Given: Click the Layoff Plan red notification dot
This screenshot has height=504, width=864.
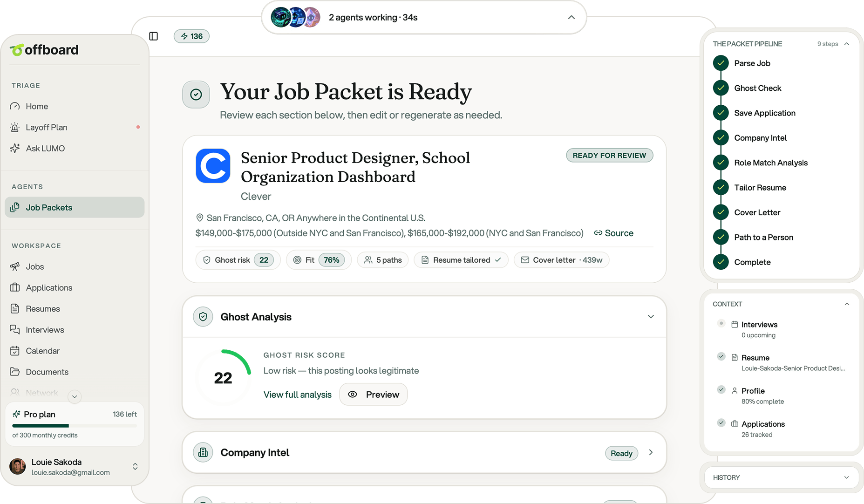Looking at the screenshot, I should [x=138, y=127].
